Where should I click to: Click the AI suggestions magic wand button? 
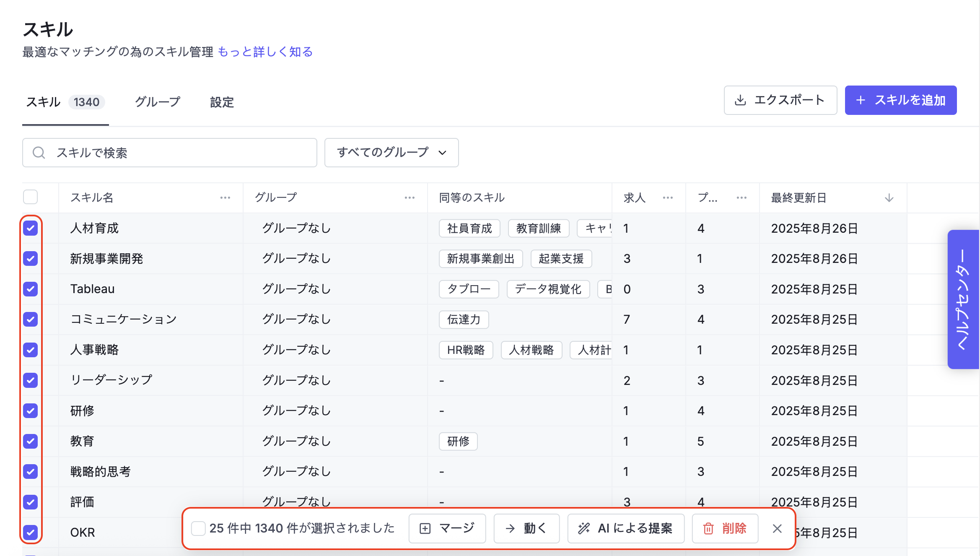point(626,528)
